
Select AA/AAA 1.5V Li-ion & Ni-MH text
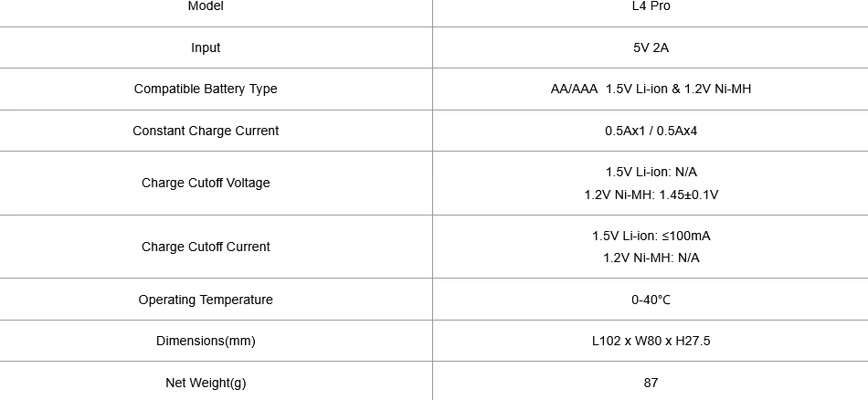click(651, 89)
